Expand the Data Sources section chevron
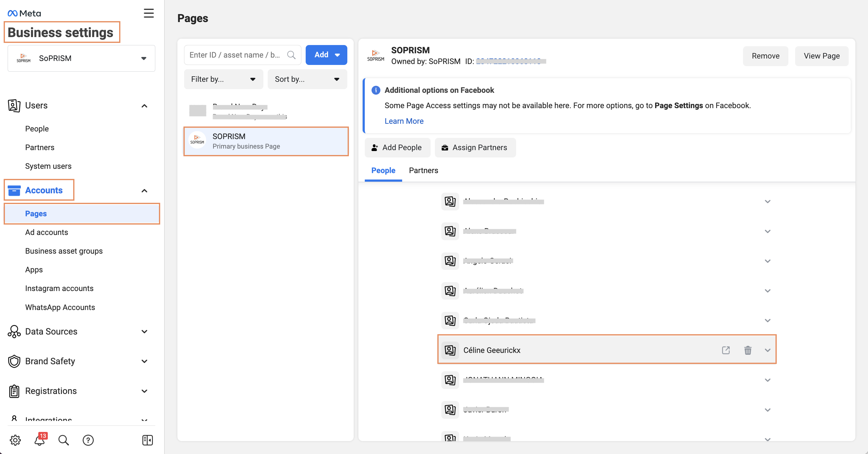868x454 pixels. coord(144,331)
